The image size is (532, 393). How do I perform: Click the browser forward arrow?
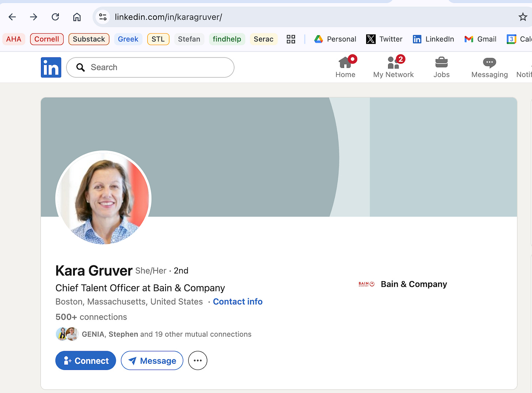coord(34,17)
